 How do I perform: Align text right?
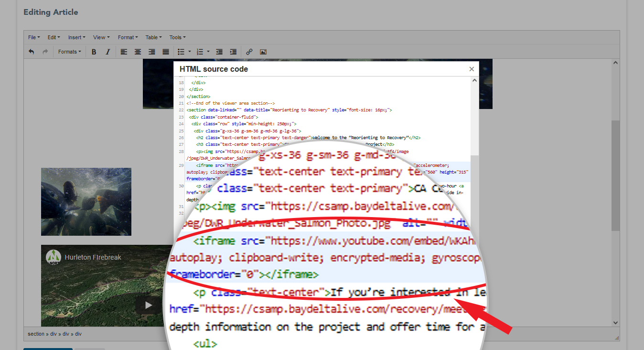pyautogui.click(x=152, y=52)
